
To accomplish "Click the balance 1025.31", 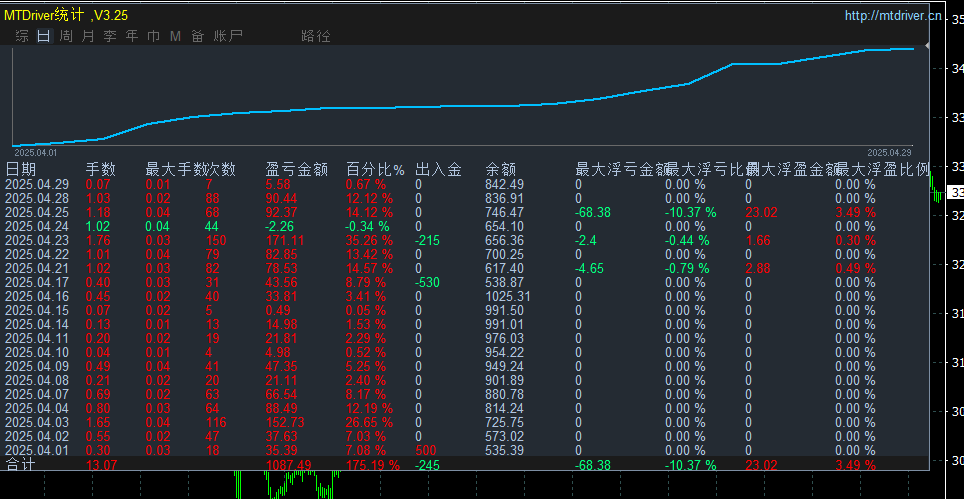I will click(507, 296).
